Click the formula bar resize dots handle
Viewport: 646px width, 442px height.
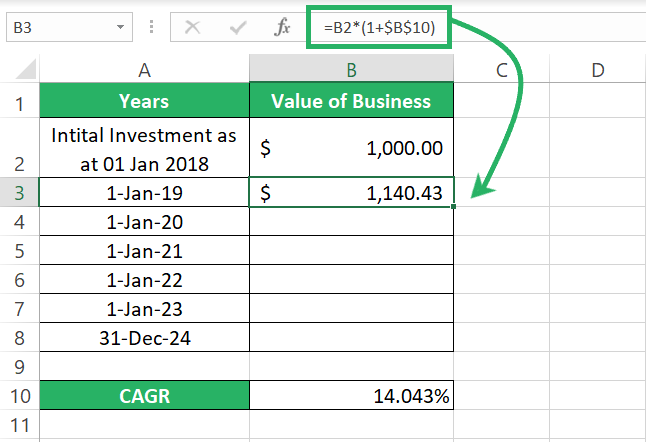click(x=151, y=27)
